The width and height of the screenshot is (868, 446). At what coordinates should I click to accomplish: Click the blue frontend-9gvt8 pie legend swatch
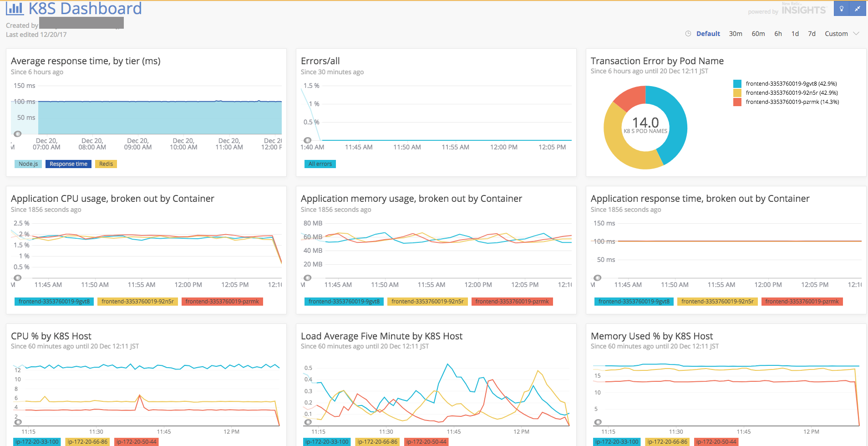(x=737, y=84)
